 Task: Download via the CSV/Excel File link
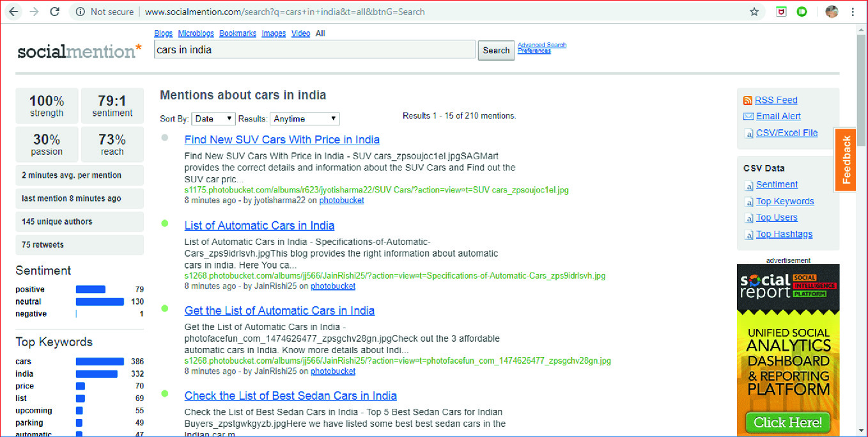787,133
